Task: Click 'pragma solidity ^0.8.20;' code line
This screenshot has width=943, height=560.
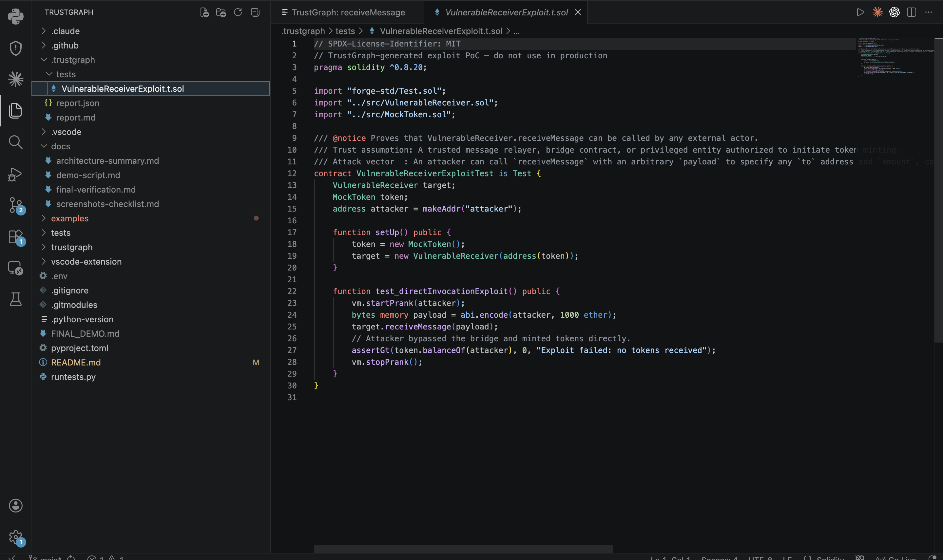Action: (370, 67)
